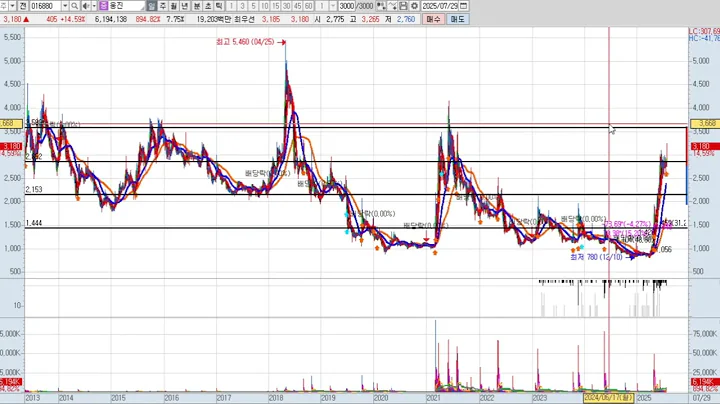The width and height of the screenshot is (720, 404).
Task: Click the volume ratio 894.82% in the quote bar
Action: click(x=148, y=19)
